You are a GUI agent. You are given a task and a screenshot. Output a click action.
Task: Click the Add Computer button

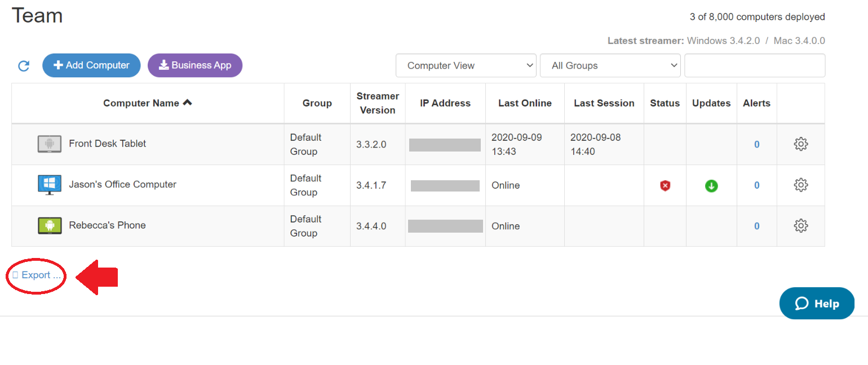(91, 65)
